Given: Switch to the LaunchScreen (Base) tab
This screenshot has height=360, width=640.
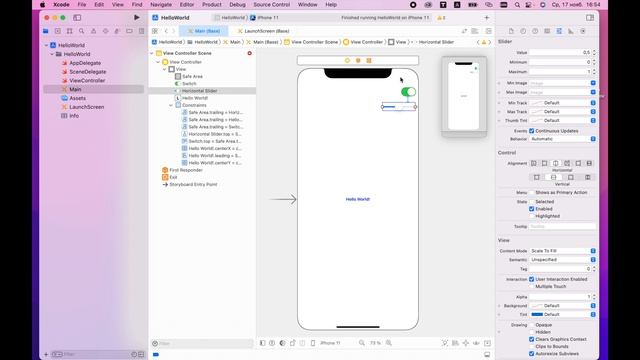Looking at the screenshot, I should tap(263, 31).
